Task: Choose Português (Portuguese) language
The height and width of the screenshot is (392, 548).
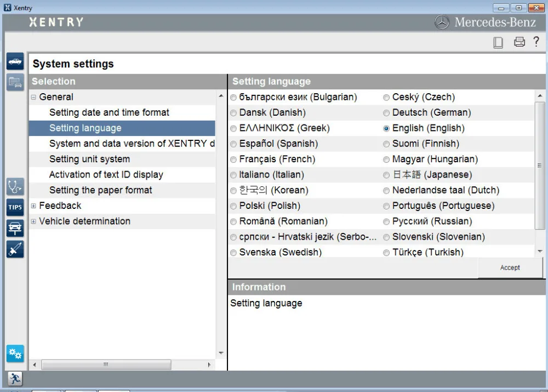Action: click(386, 206)
